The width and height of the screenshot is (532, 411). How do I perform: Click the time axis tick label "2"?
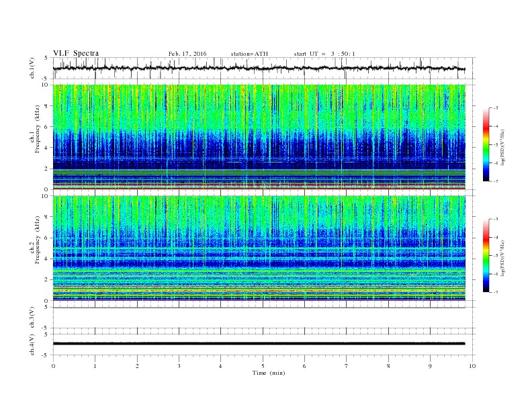[137, 366]
